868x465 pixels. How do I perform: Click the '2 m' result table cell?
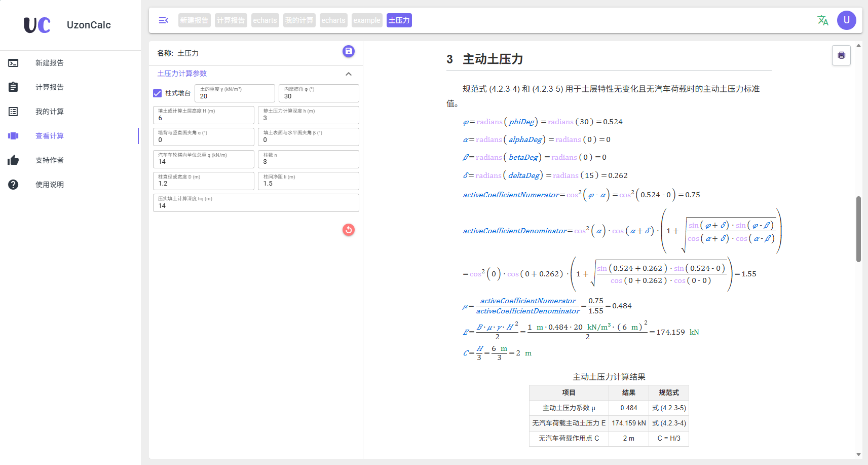point(629,438)
